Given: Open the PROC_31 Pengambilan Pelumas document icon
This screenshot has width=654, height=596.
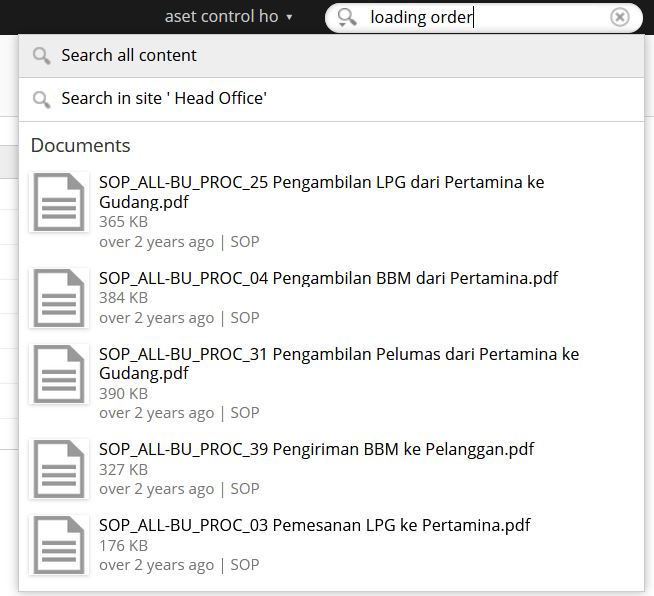Looking at the screenshot, I should tap(59, 374).
